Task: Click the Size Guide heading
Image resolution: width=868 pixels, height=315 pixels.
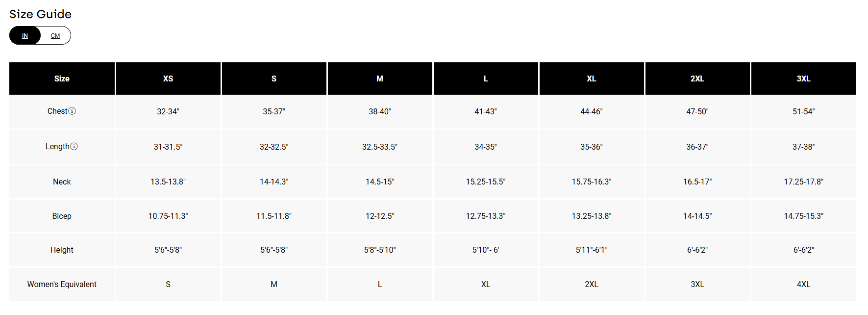Action: point(41,14)
